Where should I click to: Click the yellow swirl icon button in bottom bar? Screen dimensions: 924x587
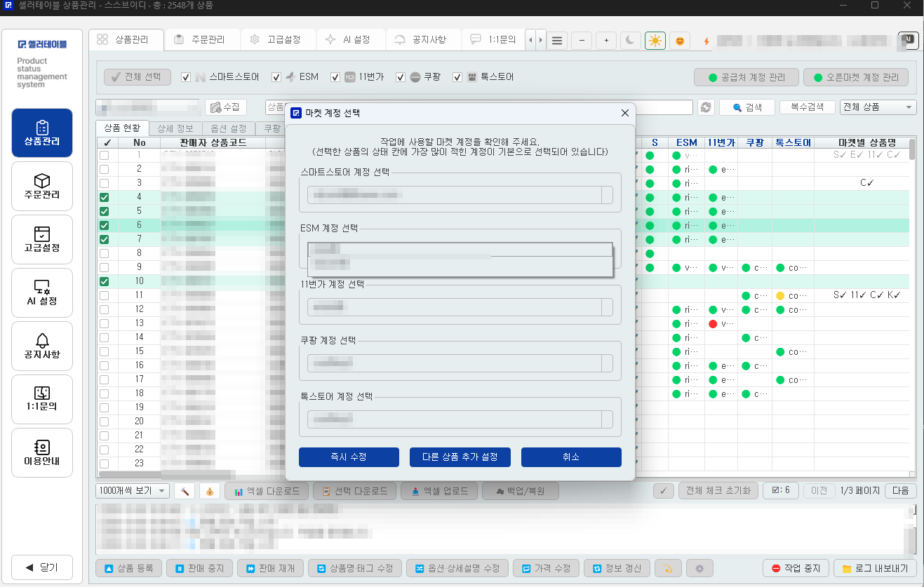point(669,568)
